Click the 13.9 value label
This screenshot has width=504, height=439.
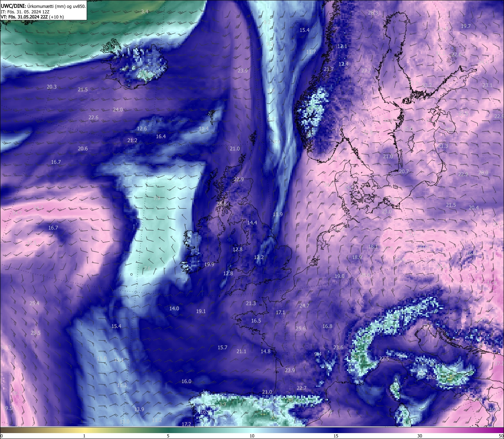(x=139, y=409)
